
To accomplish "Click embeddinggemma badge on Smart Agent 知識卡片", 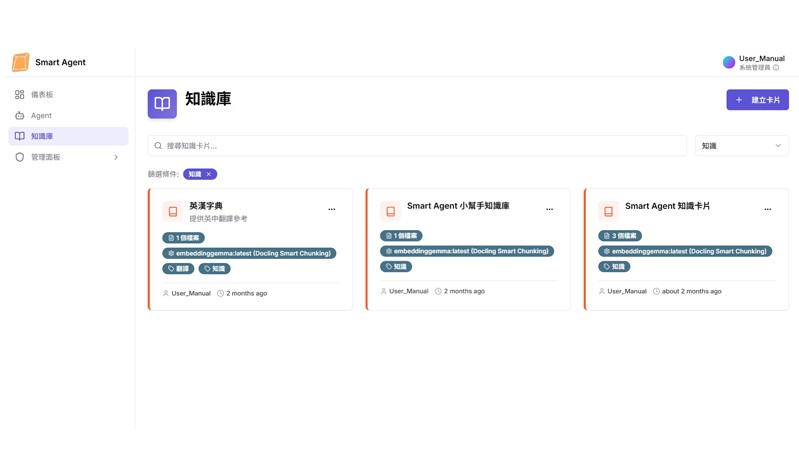I will [x=685, y=251].
